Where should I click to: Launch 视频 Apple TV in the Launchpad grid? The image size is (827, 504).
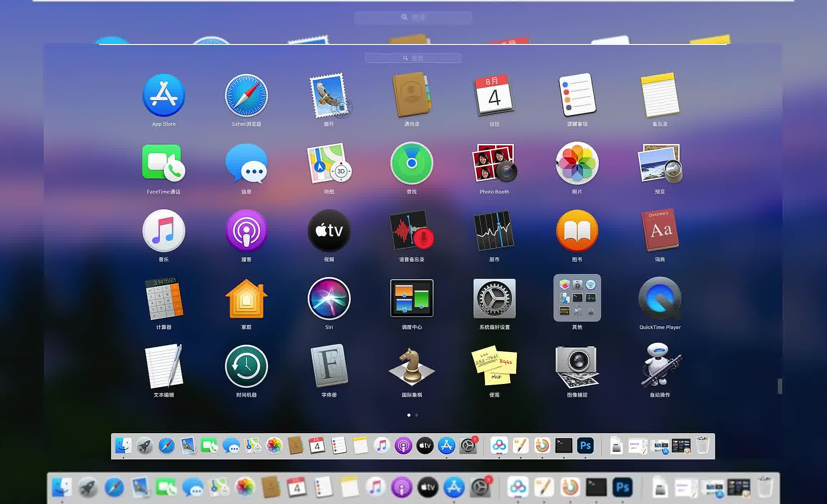pos(329,231)
